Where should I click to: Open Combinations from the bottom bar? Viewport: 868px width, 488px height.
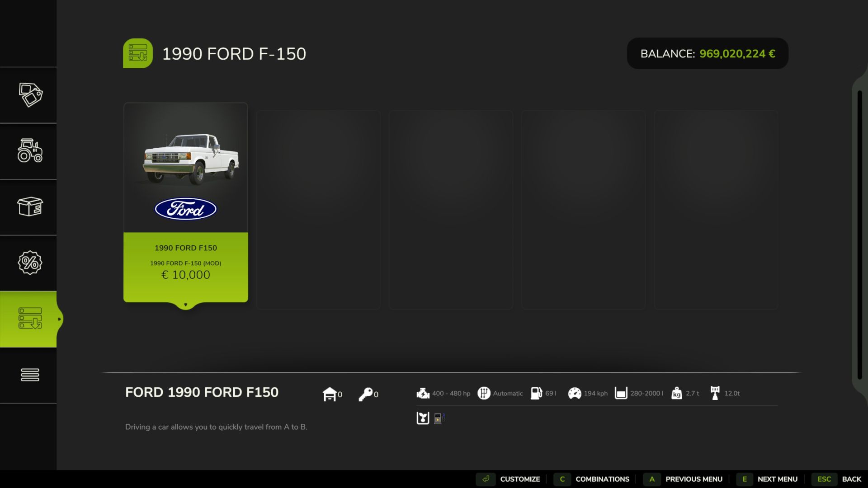[x=602, y=479]
